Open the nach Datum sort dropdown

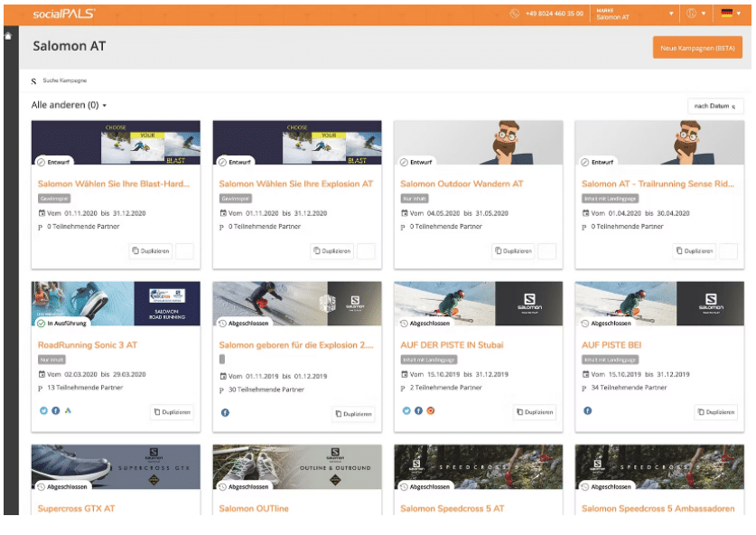point(715,107)
